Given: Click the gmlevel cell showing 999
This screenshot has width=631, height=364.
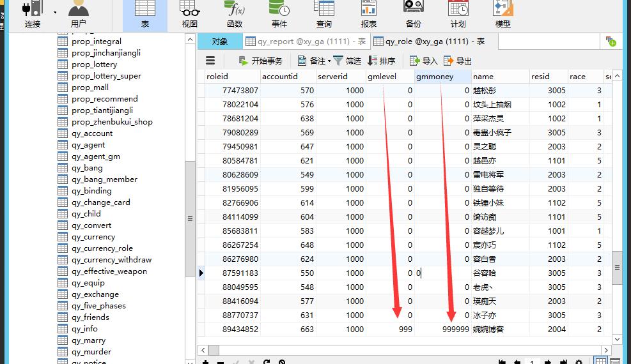Looking at the screenshot, I should (x=390, y=330).
